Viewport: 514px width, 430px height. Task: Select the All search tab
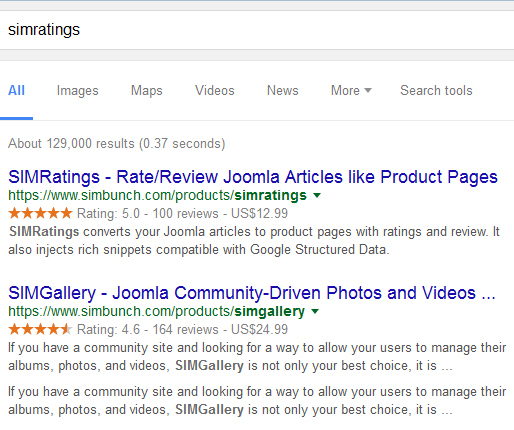click(16, 90)
